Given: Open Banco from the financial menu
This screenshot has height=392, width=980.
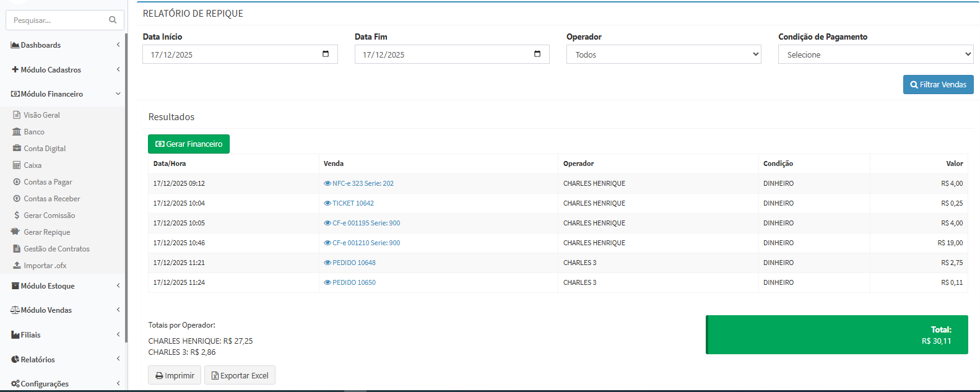Looking at the screenshot, I should tap(34, 132).
